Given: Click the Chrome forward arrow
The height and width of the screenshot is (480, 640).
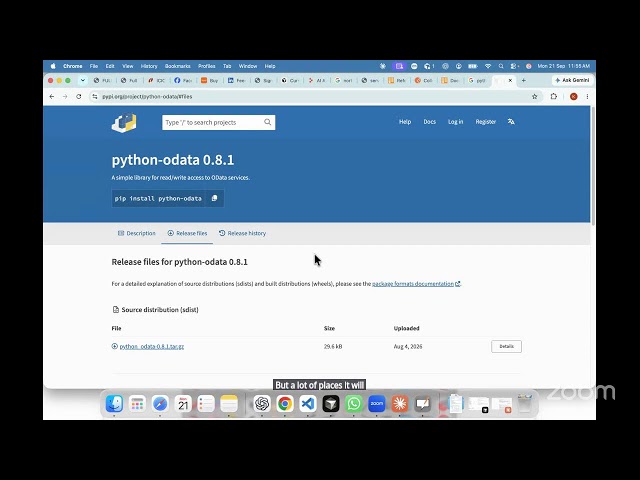Looking at the screenshot, I should (x=65, y=97).
